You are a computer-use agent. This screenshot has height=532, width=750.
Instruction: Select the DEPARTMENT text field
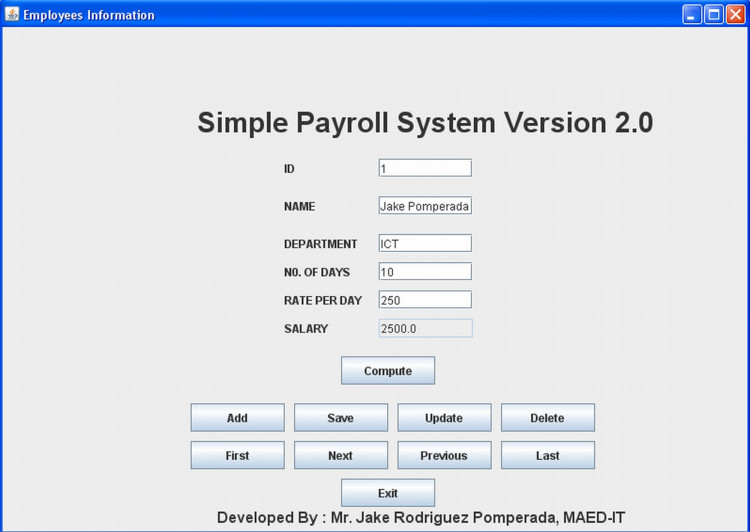tap(425, 243)
